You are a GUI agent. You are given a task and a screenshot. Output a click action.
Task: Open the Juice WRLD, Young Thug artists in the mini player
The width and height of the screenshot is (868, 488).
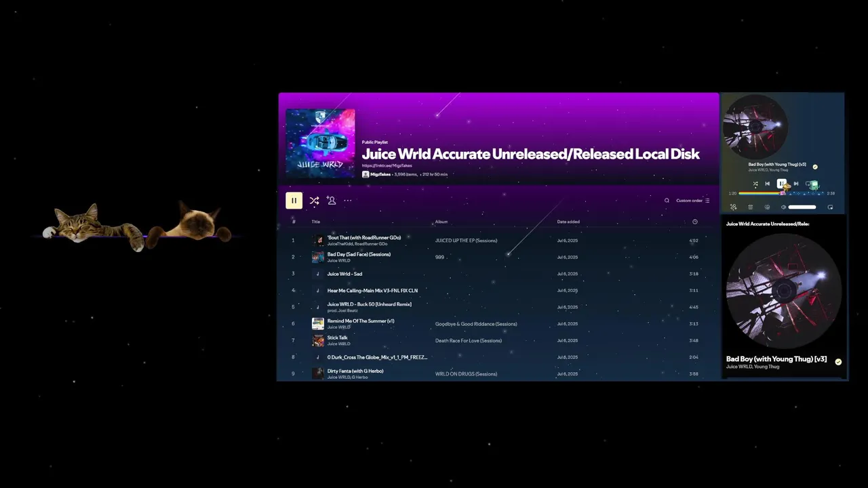point(768,170)
